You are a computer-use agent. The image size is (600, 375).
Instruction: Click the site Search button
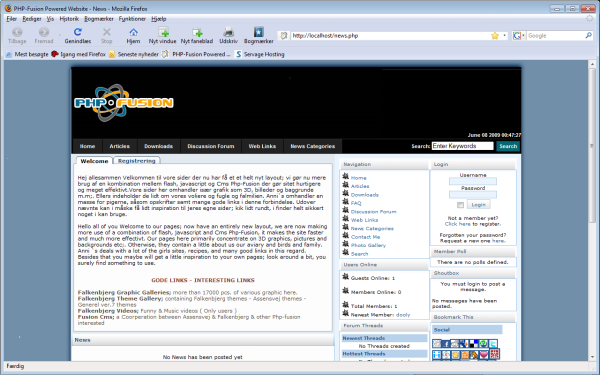(508, 146)
